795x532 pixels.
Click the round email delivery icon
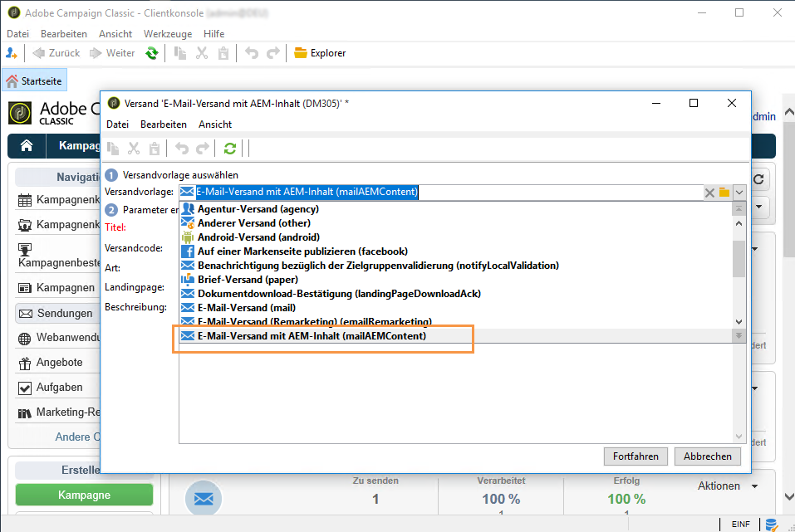(204, 499)
